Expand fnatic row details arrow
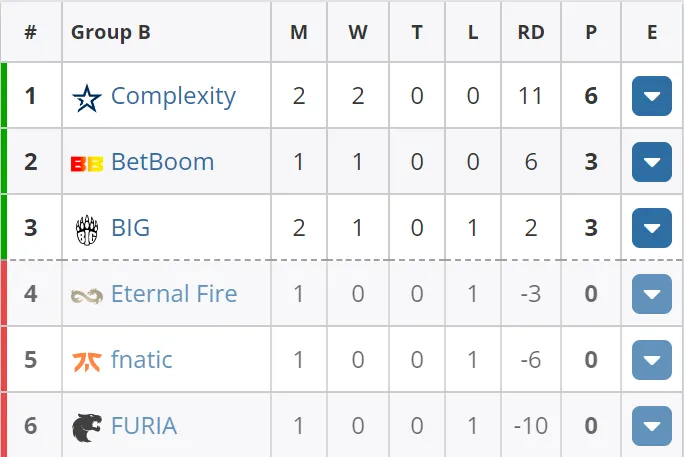 coord(652,360)
